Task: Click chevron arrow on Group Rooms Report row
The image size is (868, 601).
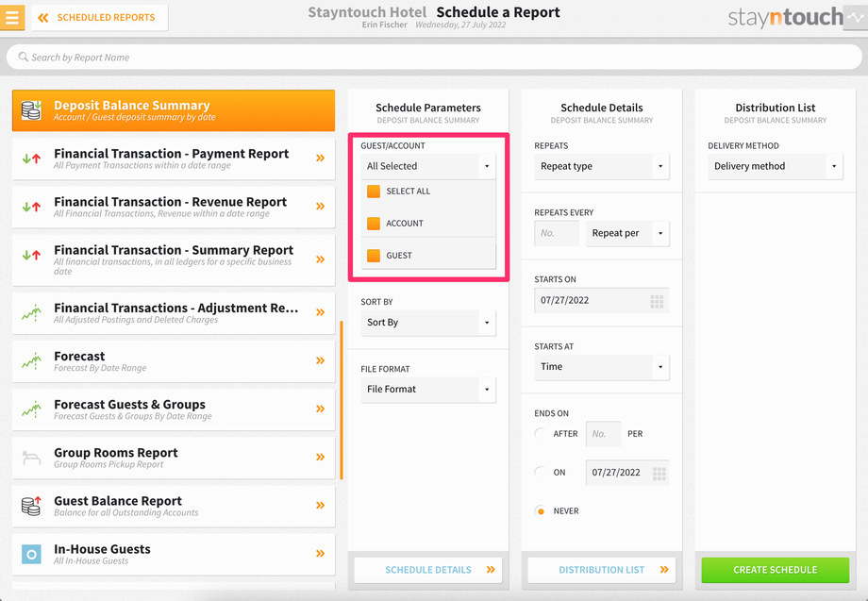Action: [320, 457]
